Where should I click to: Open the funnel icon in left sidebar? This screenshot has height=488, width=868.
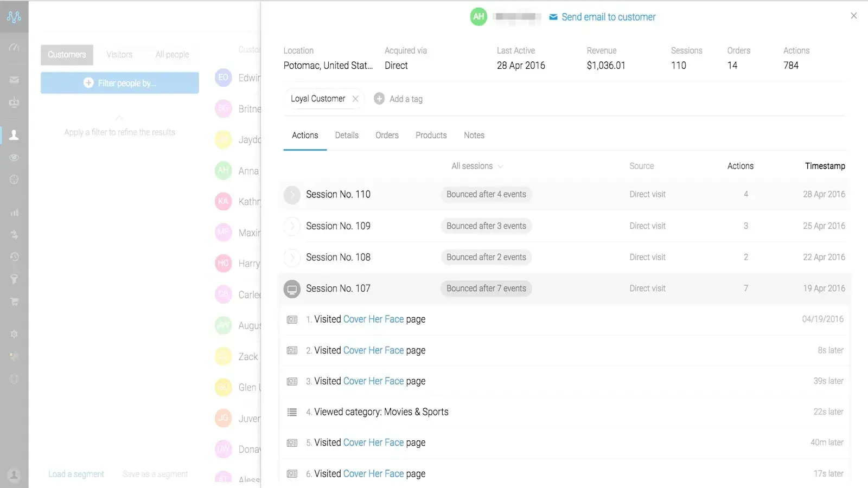point(14,279)
